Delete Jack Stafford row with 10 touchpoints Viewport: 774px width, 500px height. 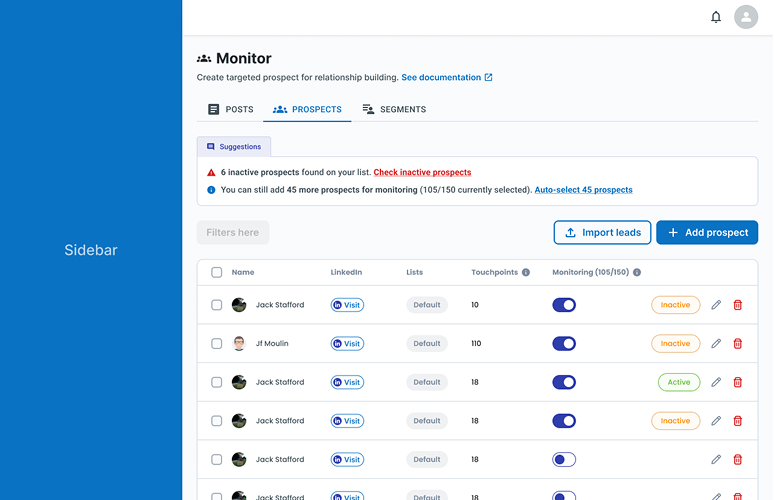click(737, 305)
